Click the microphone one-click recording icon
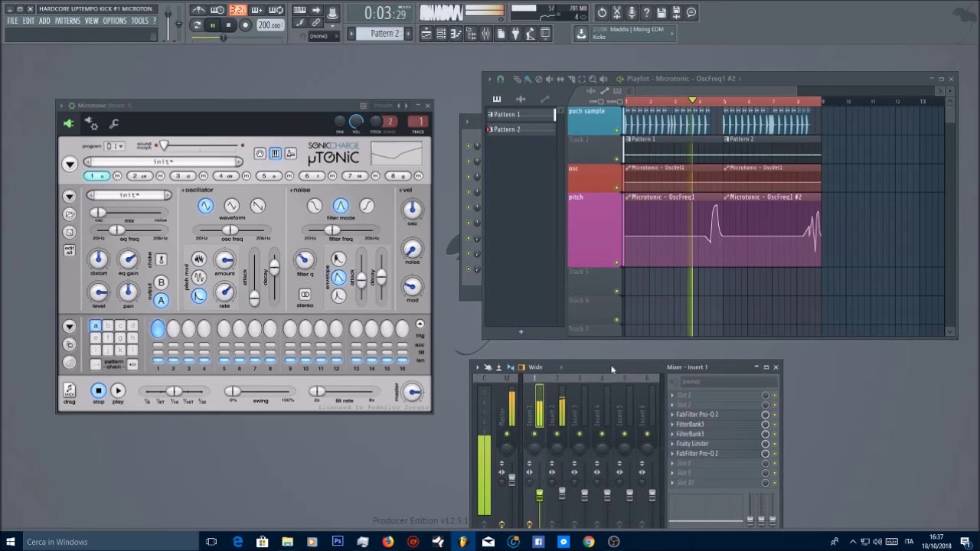980x551 pixels. (632, 12)
